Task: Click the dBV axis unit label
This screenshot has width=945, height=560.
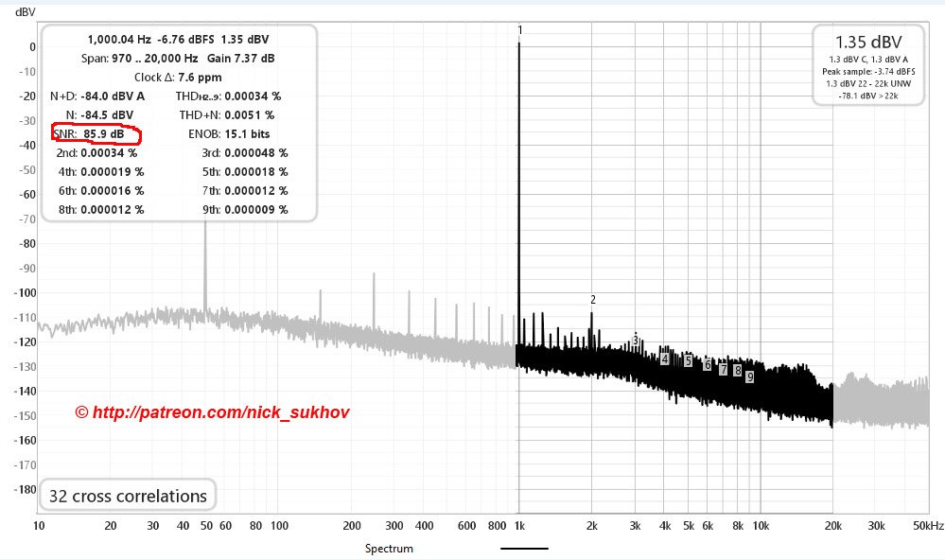Action: 26,12
